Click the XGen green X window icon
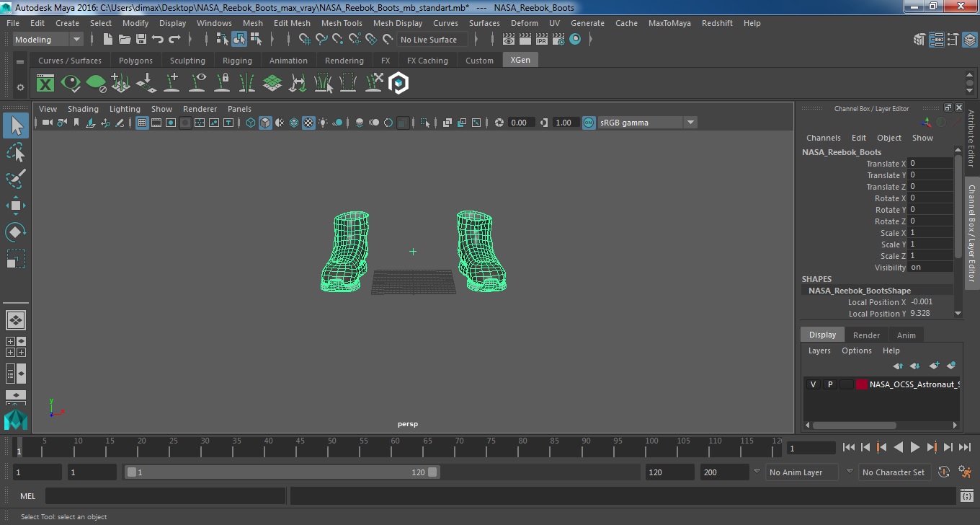Image resolution: width=980 pixels, height=525 pixels. [45, 84]
